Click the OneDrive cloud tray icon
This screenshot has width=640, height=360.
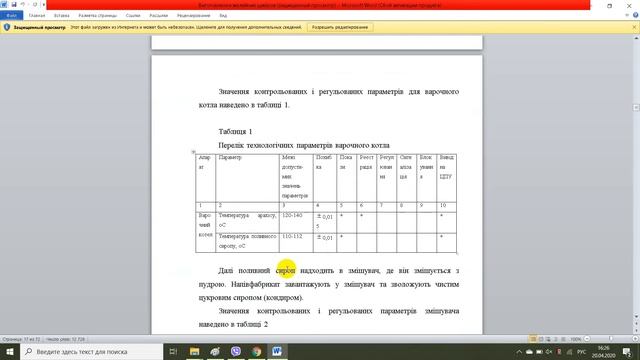coord(529,352)
